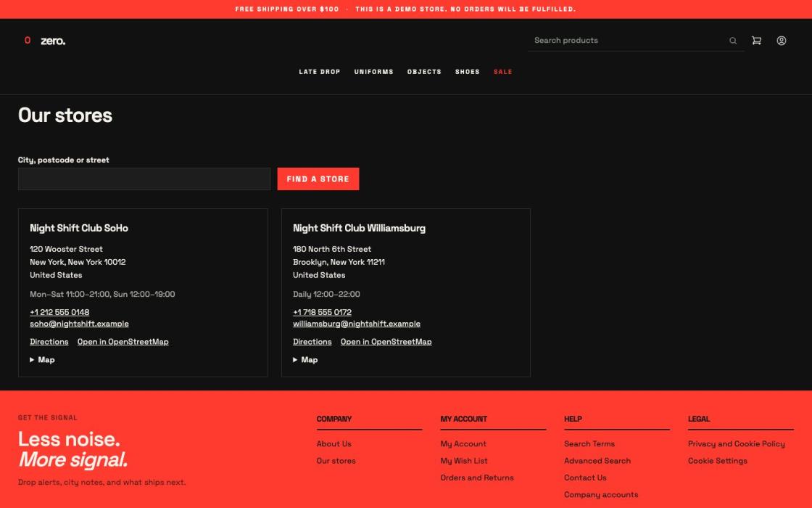Open the Late Drop menu

(x=320, y=72)
